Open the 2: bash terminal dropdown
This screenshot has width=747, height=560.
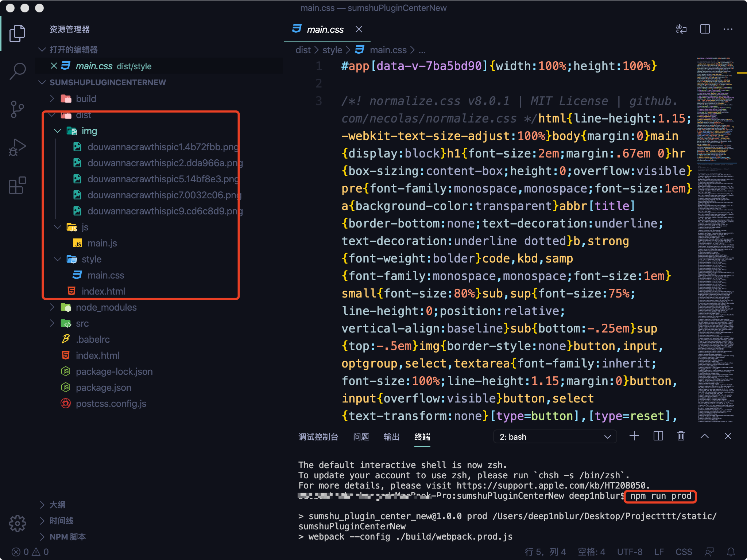(x=554, y=437)
